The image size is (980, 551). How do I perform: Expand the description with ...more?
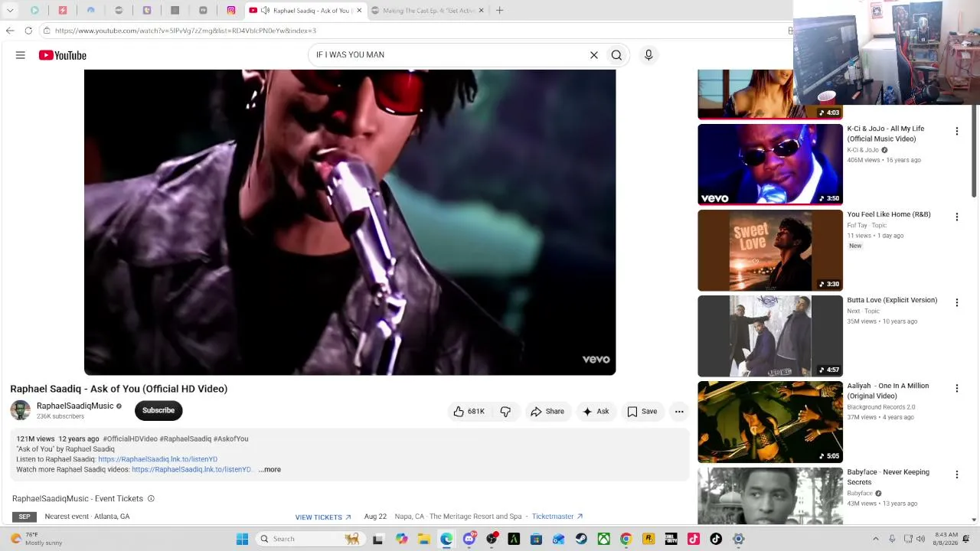269,470
